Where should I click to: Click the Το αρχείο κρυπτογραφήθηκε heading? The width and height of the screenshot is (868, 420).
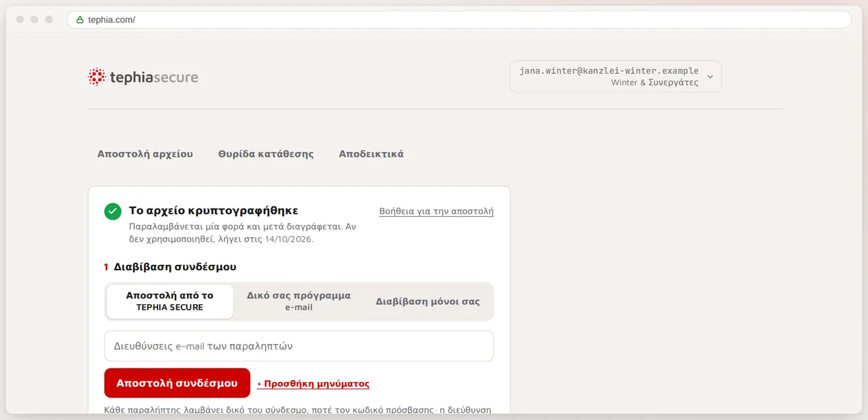click(x=214, y=211)
